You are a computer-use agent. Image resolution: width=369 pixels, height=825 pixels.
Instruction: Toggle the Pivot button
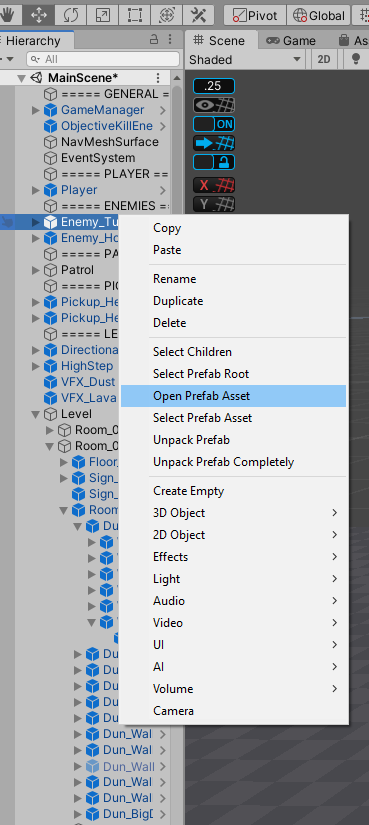pyautogui.click(x=255, y=15)
